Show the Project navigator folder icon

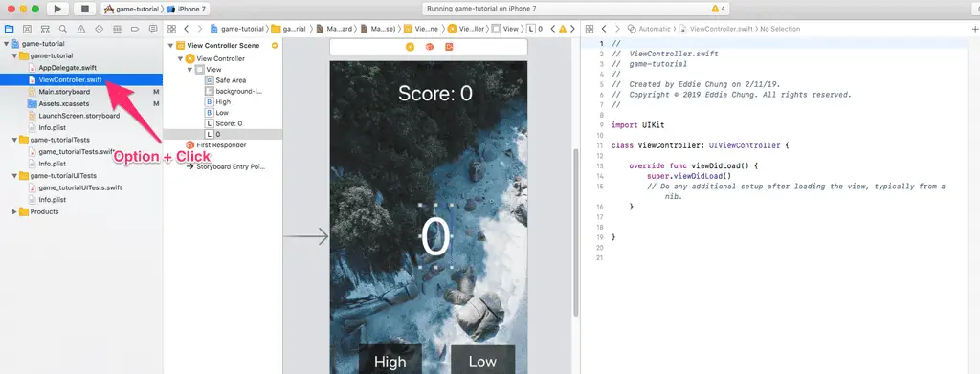click(9, 29)
